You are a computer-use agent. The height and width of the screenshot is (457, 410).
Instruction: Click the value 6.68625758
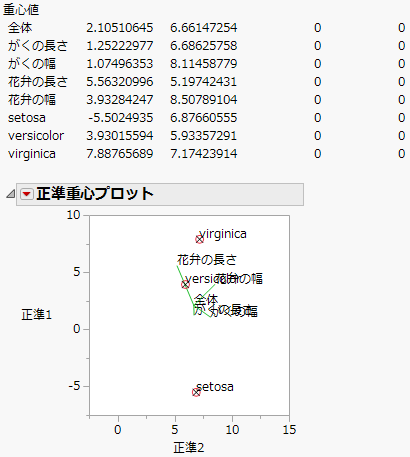[x=204, y=46]
